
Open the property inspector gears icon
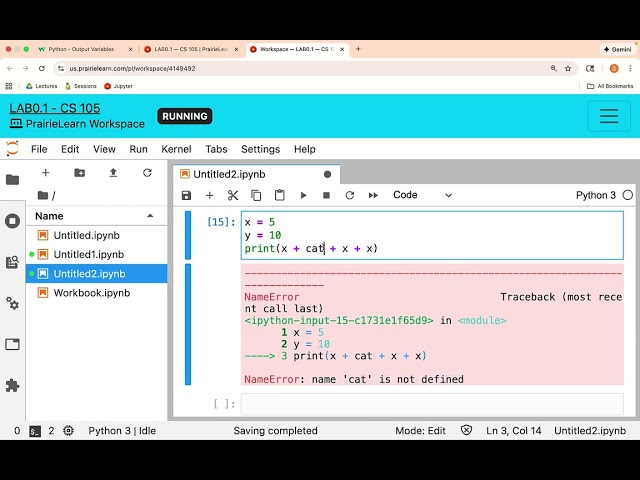pos(12,303)
